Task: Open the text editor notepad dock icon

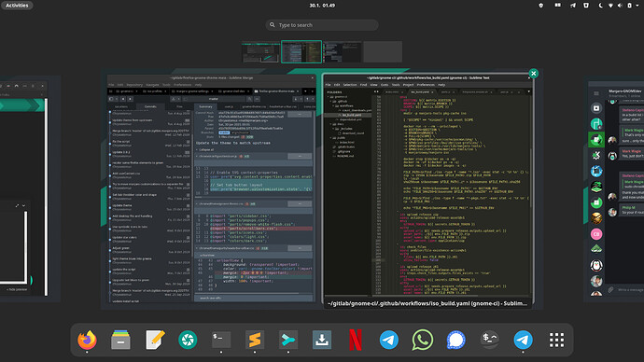Action: [154, 340]
